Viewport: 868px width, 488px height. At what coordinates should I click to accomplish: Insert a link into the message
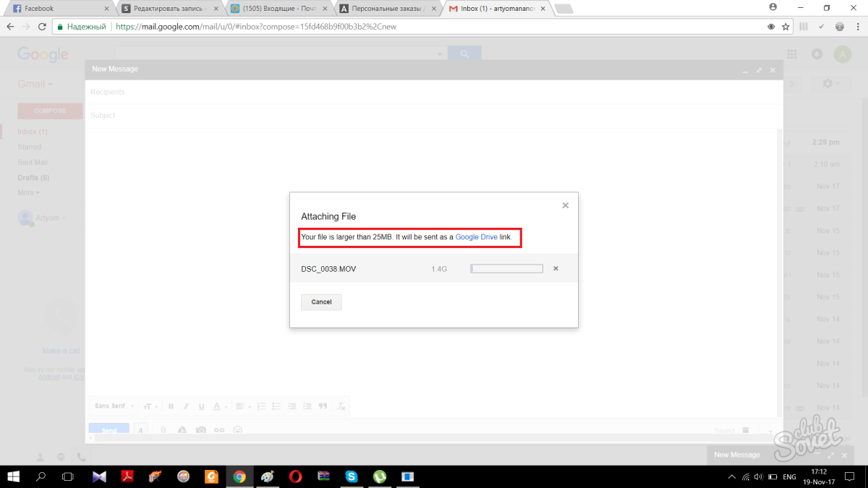pos(219,430)
